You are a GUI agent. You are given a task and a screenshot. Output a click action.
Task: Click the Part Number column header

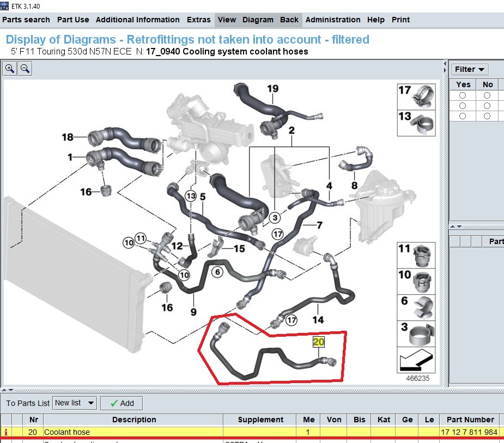point(470,420)
